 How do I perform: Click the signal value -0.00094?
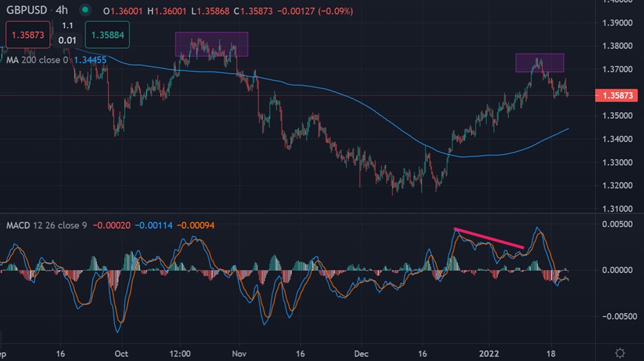click(x=196, y=226)
